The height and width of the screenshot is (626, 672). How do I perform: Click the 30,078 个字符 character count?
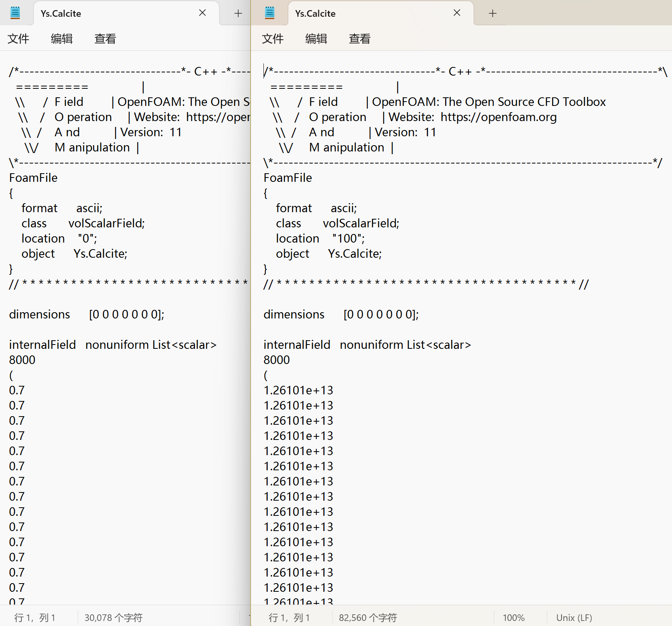click(113, 618)
